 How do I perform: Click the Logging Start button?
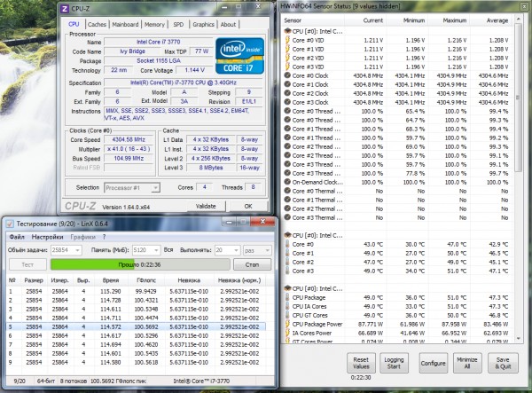click(394, 363)
